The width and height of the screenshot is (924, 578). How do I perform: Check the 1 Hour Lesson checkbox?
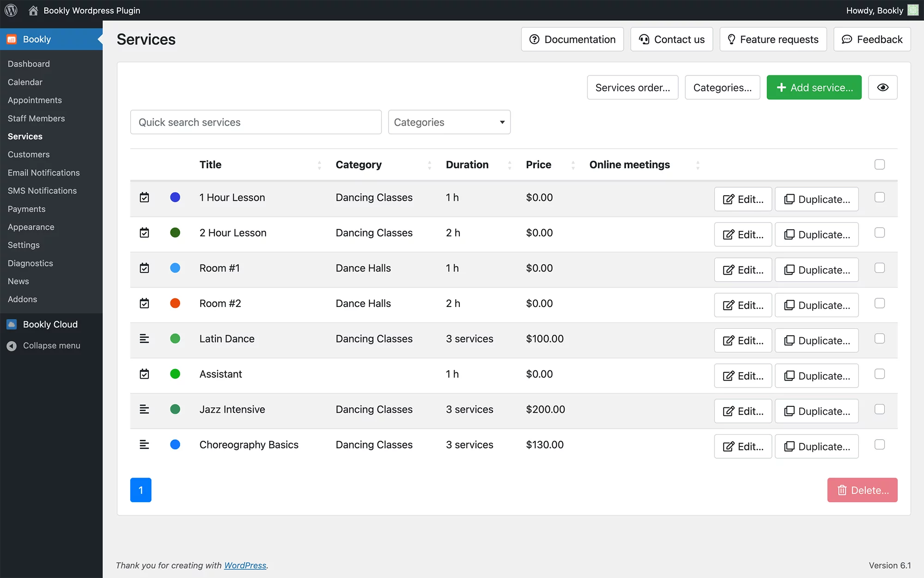(880, 197)
